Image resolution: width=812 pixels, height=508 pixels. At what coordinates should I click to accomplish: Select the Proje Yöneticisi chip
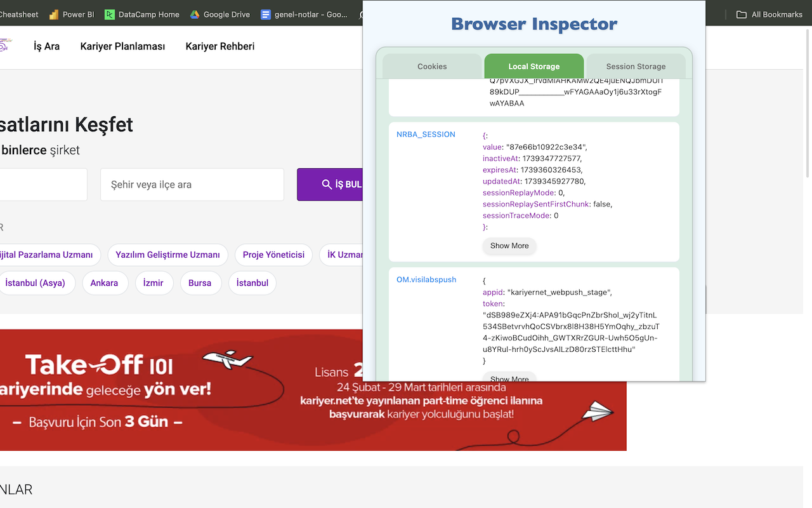273,255
